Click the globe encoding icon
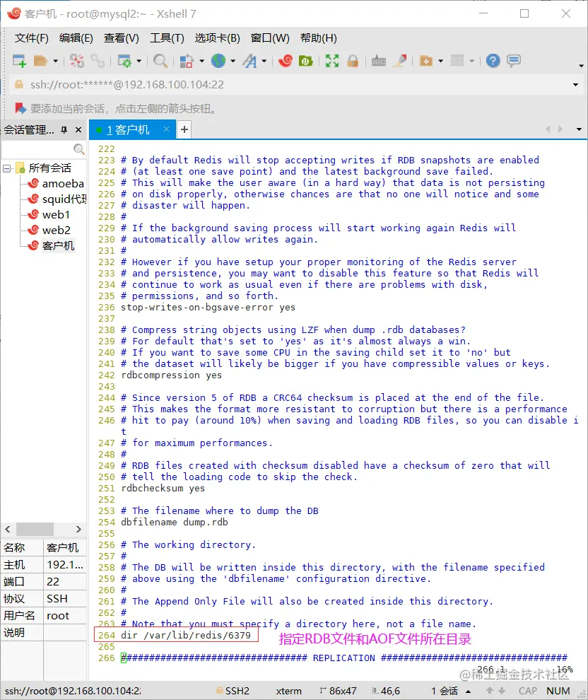Viewport: 588px width, 700px height. tap(218, 61)
